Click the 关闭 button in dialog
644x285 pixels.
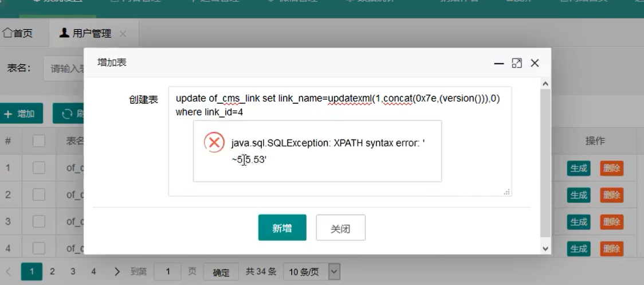pyautogui.click(x=340, y=228)
